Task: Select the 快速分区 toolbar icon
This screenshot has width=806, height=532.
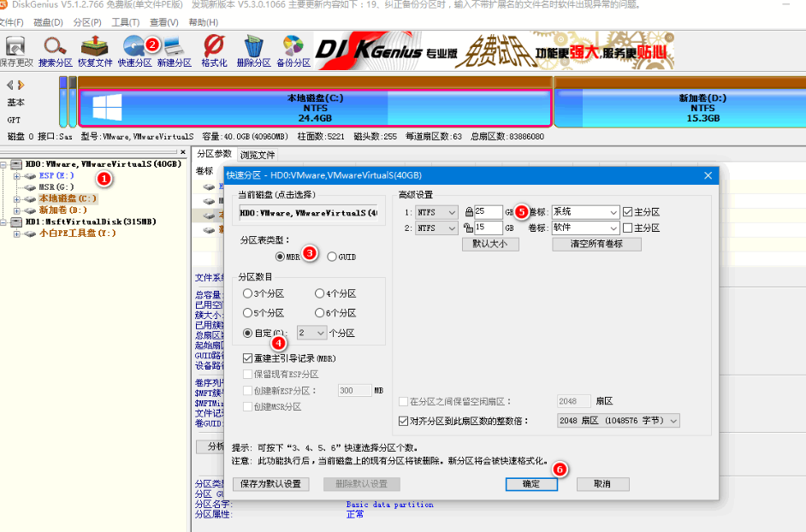Action: click(x=134, y=47)
